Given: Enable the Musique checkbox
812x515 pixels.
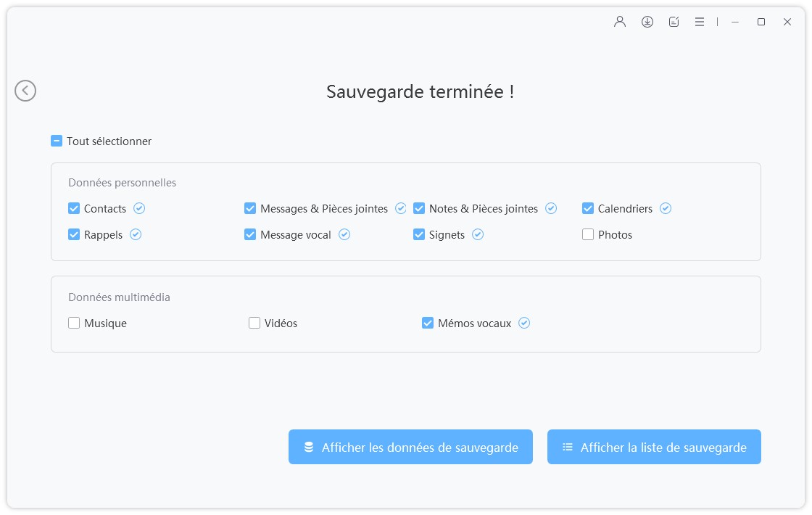Looking at the screenshot, I should tap(74, 324).
